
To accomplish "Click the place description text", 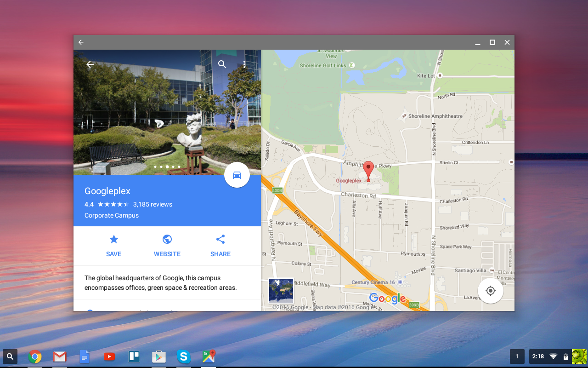I will (161, 283).
